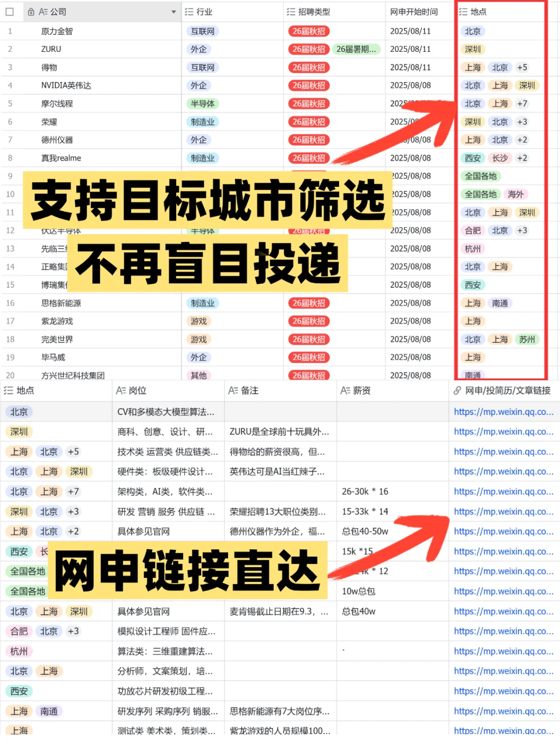Open link in the 技术类 运营类 供应链类 row

[504, 452]
